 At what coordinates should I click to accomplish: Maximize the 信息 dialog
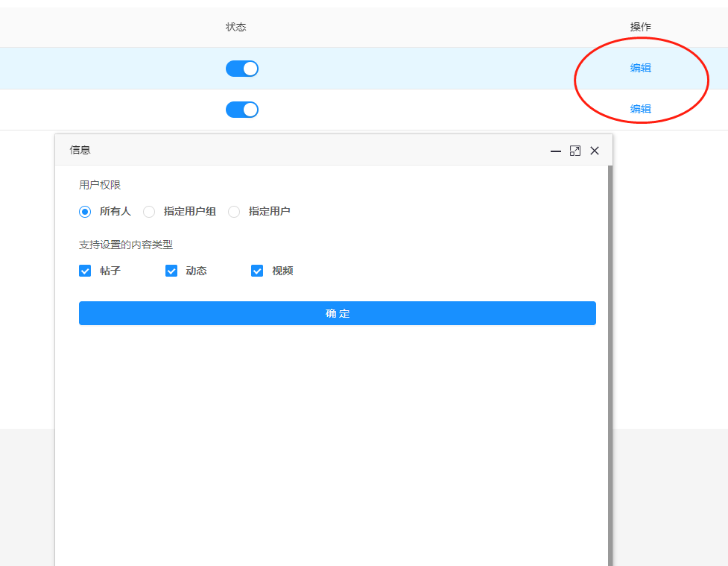pyautogui.click(x=575, y=151)
